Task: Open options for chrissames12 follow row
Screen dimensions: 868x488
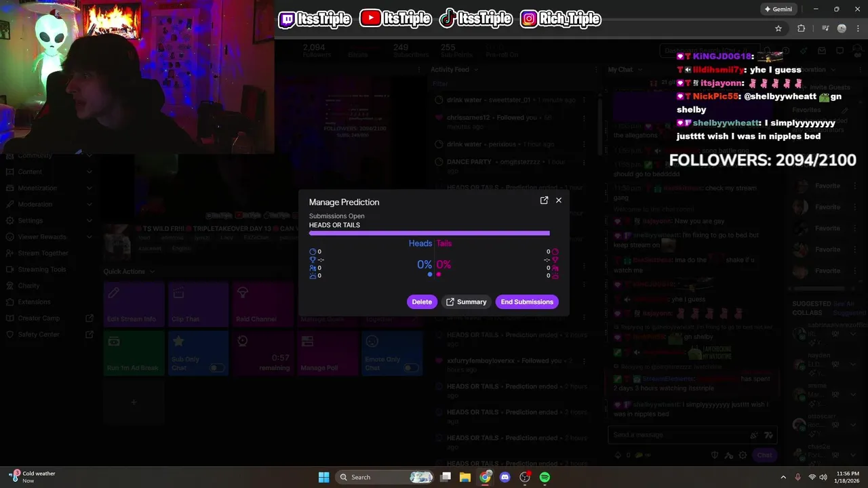Action: pos(583,118)
